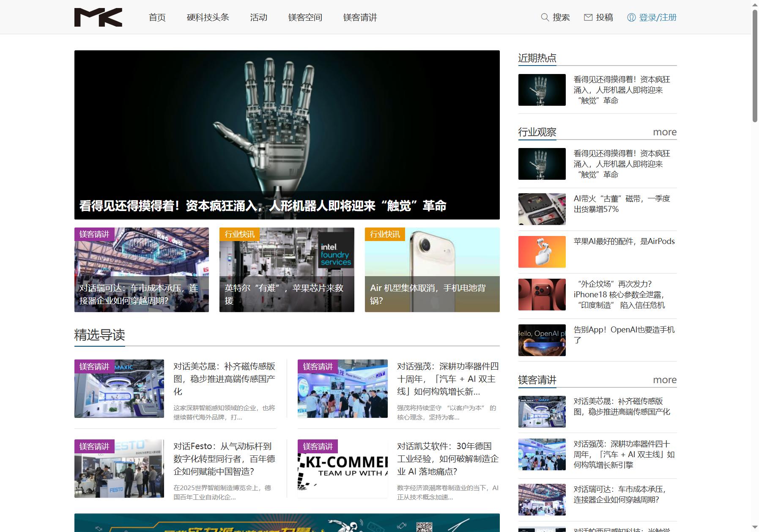Image resolution: width=759 pixels, height=532 pixels.
Task: Open the 对话瑞可达 card below banner
Action: 142,270
